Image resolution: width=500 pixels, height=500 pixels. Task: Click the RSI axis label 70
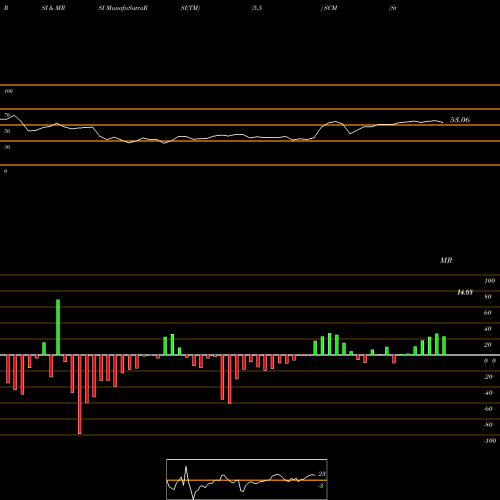tap(7, 115)
